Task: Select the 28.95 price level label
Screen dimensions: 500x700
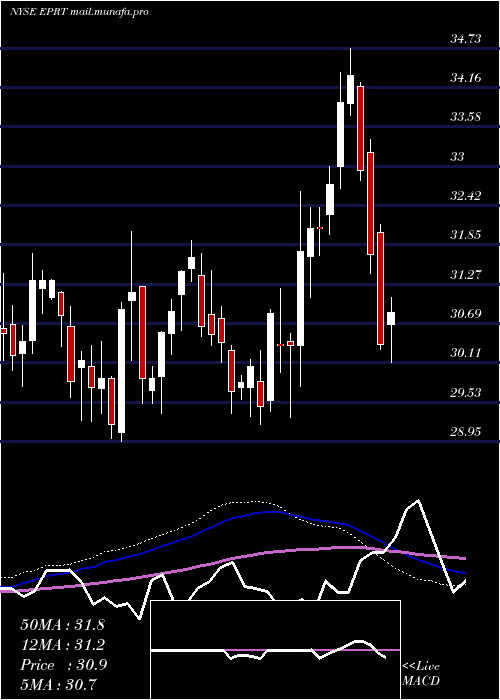Action: coord(466,432)
